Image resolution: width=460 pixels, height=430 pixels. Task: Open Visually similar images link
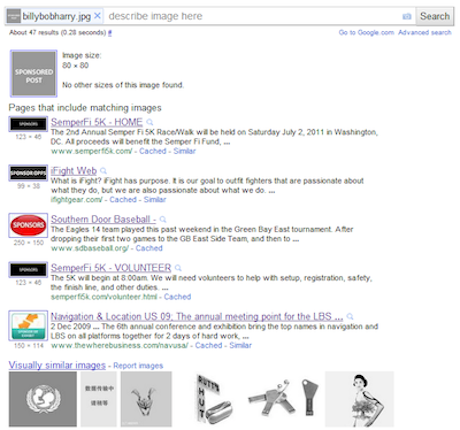[57, 365]
